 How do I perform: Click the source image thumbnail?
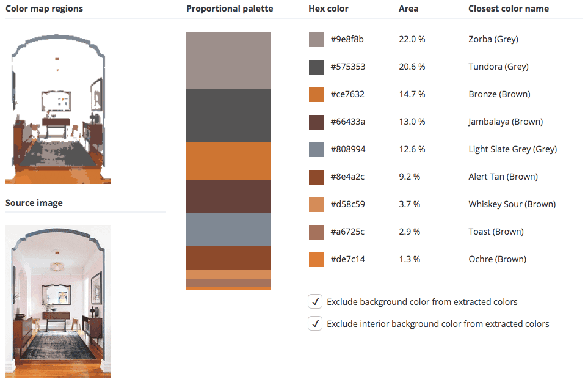[x=59, y=301]
